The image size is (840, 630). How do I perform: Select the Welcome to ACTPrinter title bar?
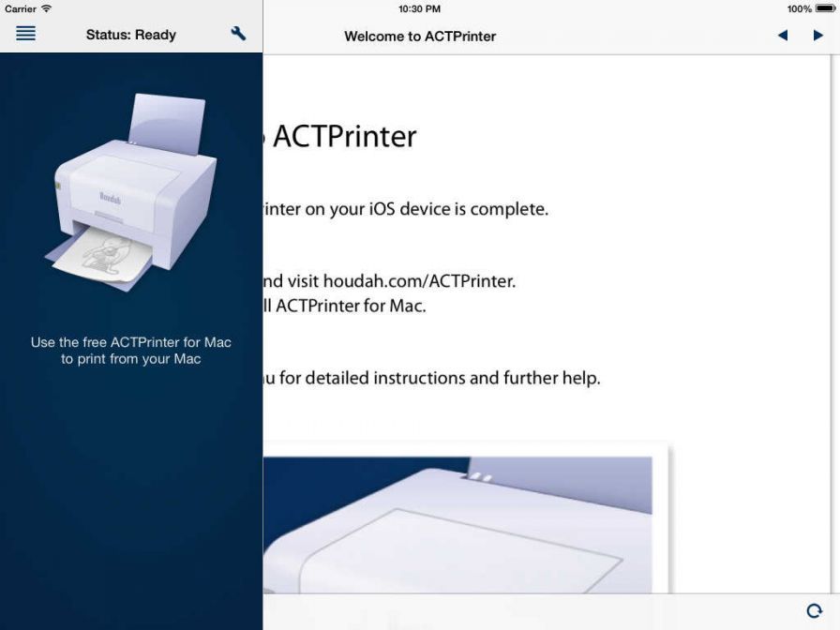click(x=421, y=37)
